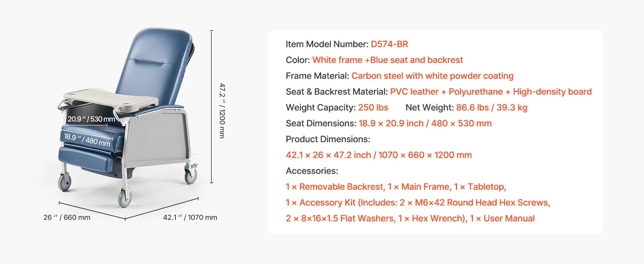Select the model number D574-BR
The width and height of the screenshot is (644, 264).
pyautogui.click(x=389, y=44)
